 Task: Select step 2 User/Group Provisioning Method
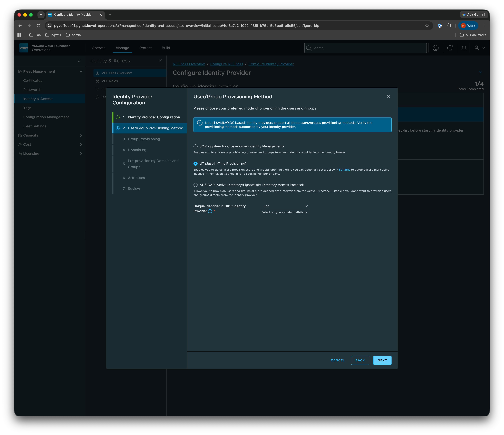150,128
